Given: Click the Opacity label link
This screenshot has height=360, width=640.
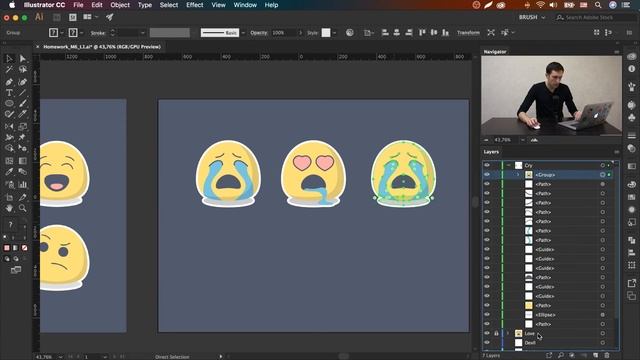Looking at the screenshot, I should (259, 33).
